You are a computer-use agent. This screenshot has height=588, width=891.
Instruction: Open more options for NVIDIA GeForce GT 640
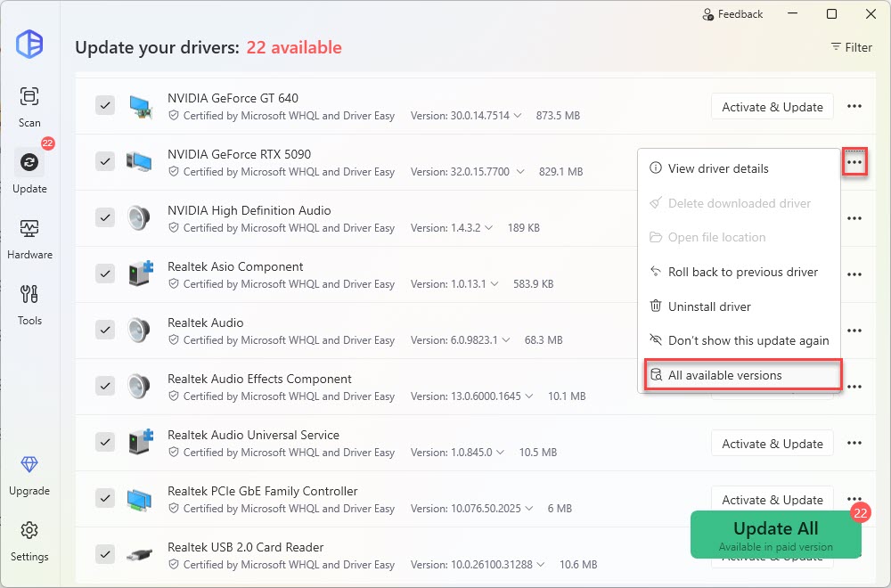click(854, 106)
